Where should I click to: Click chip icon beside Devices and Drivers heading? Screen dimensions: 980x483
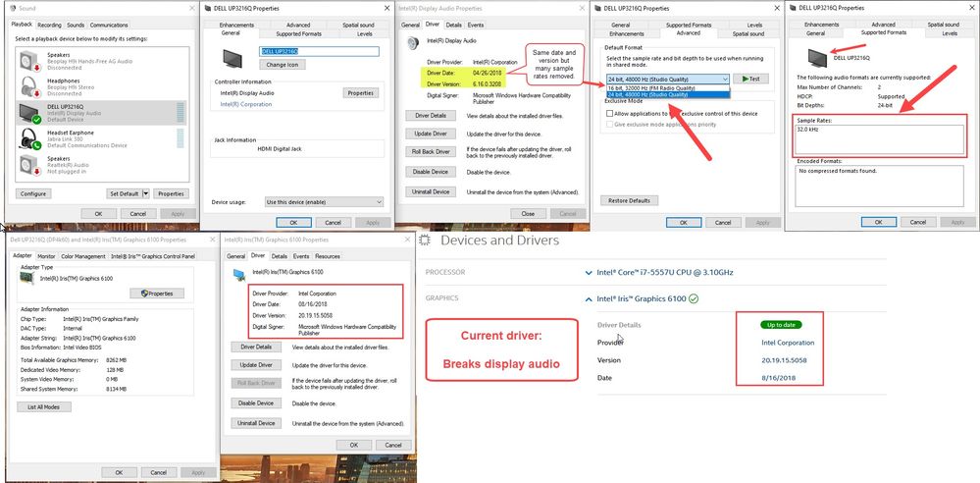425,241
